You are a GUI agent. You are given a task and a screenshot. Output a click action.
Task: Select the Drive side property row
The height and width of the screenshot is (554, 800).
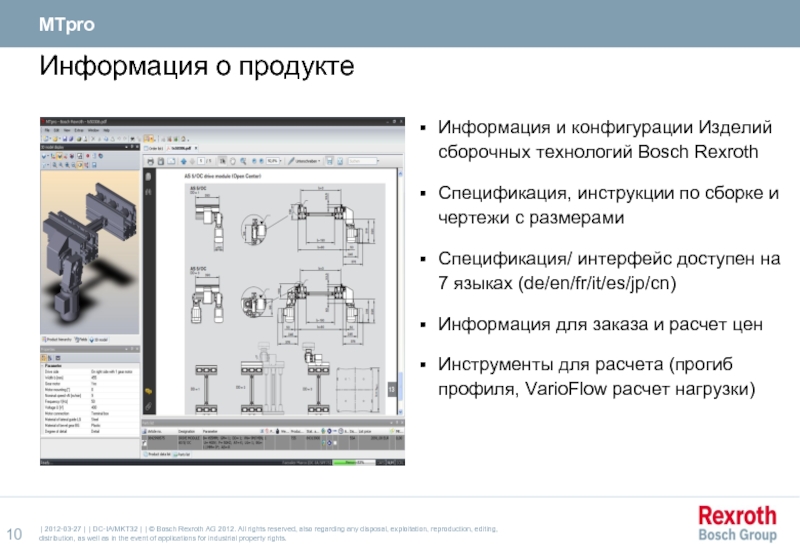click(90, 372)
